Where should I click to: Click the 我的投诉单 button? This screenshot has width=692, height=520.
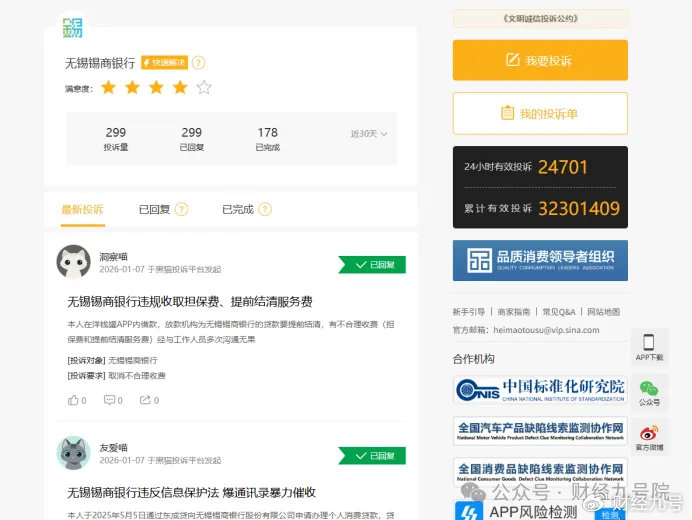pos(540,113)
